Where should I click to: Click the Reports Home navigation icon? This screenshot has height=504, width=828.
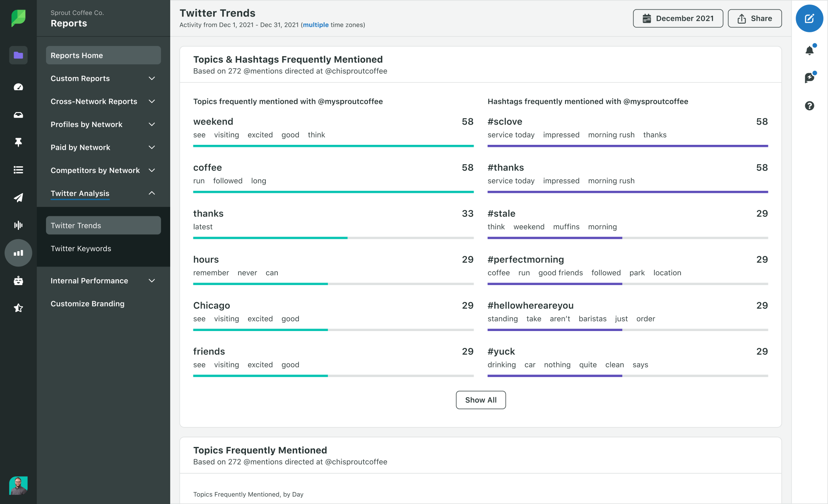pyautogui.click(x=18, y=55)
